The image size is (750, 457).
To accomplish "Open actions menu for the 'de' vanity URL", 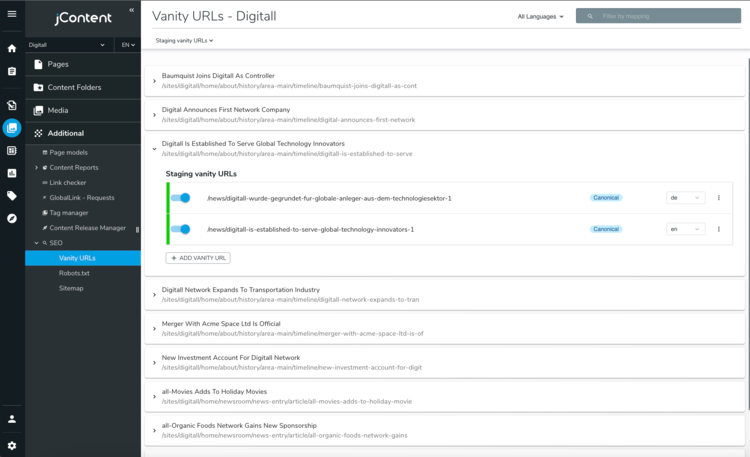I will tap(718, 198).
